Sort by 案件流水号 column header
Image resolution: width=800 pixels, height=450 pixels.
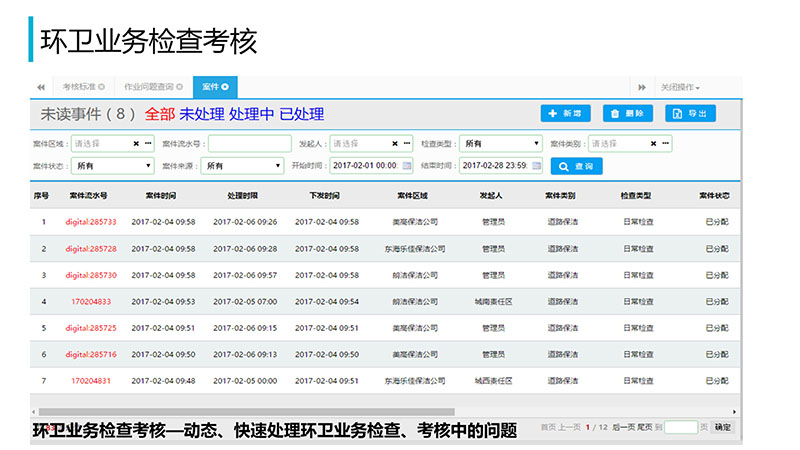[88, 195]
